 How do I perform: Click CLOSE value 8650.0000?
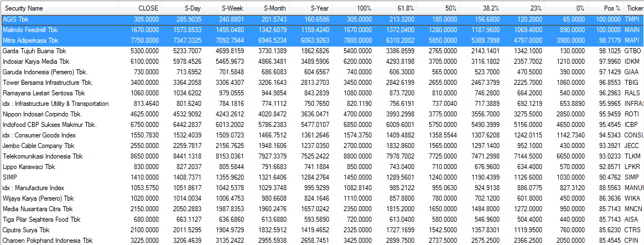(144, 156)
